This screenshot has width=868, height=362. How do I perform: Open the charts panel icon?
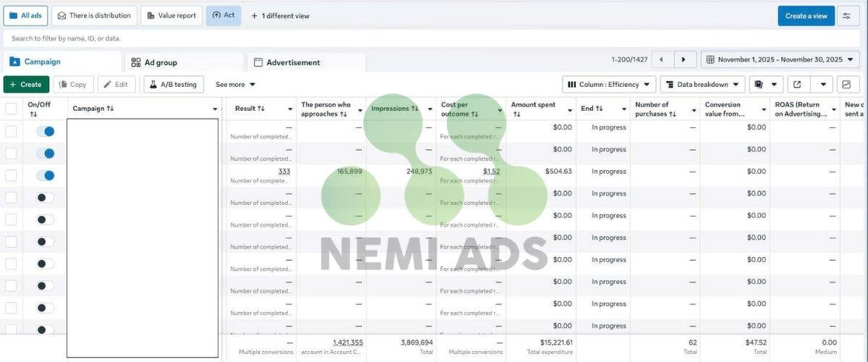click(847, 85)
